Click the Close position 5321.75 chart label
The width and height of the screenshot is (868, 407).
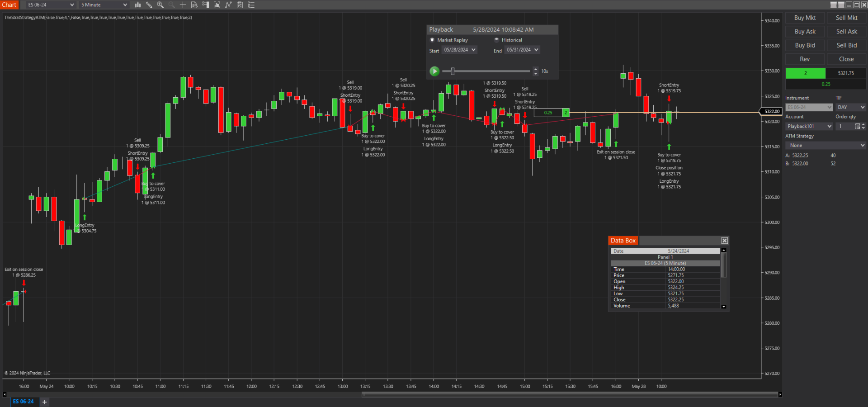(669, 171)
